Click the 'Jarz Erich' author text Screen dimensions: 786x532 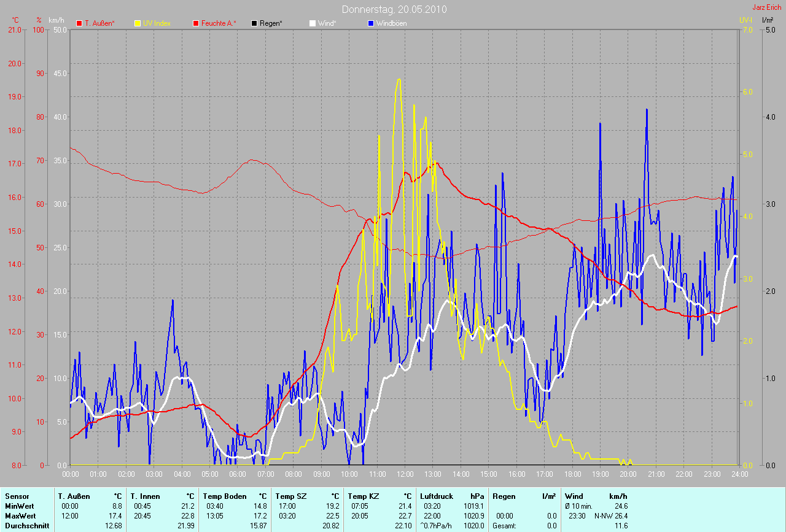coord(768,7)
